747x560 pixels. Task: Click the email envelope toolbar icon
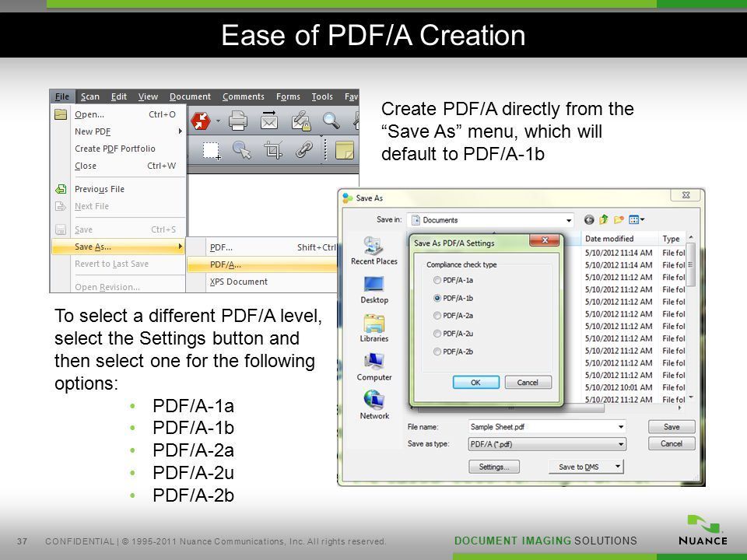[269, 121]
